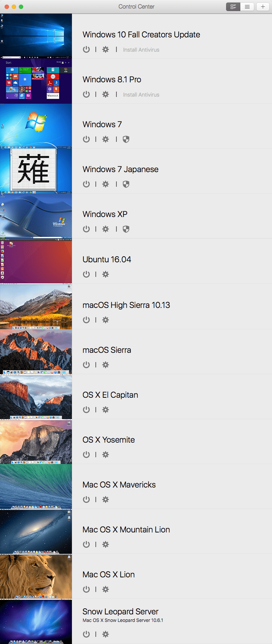
Task: Click power icon for Mac OS X Mountain Lion
Action: click(x=86, y=545)
